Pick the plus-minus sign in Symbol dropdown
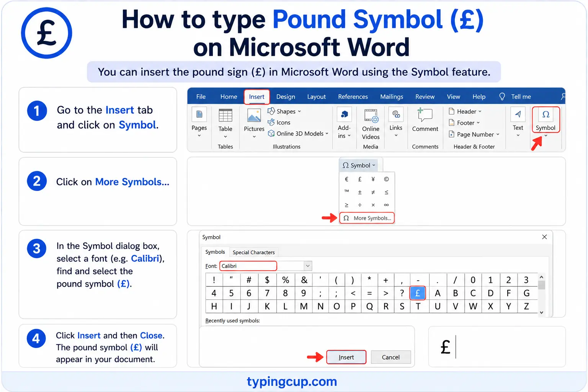 pos(360,192)
